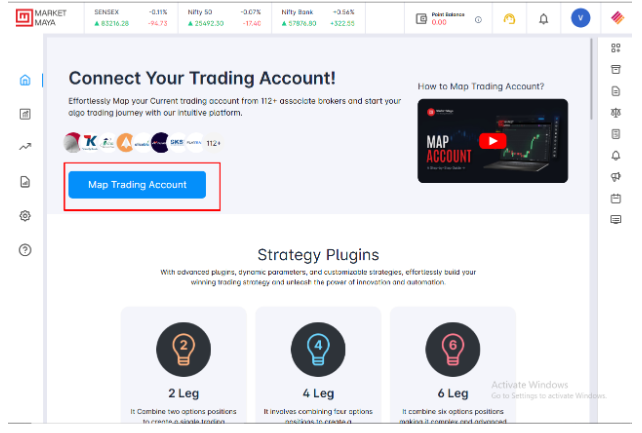Screen dimensions: 642x433
Task: Open the notification bell in top bar
Action: [543, 19]
